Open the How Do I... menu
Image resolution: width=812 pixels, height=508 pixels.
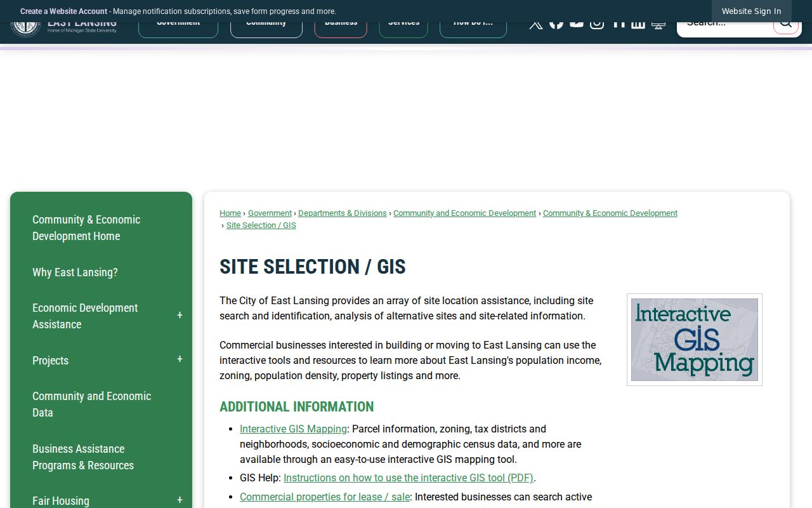(x=473, y=29)
